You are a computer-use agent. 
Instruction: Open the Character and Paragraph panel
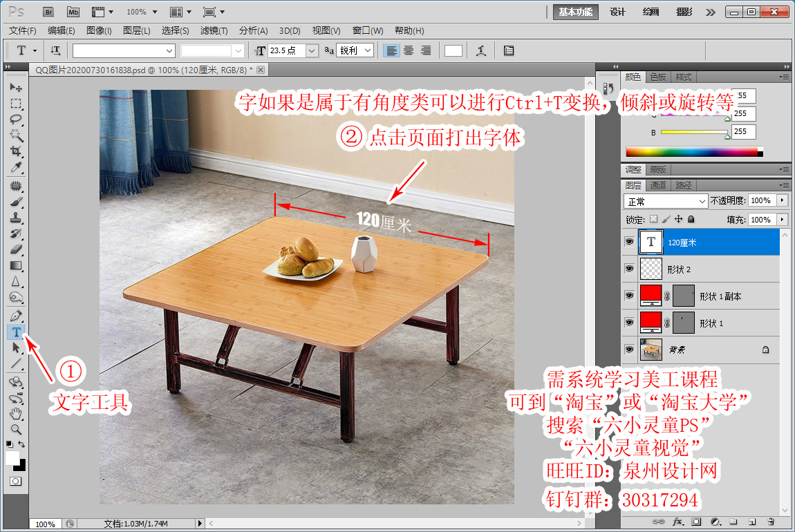[x=509, y=50]
